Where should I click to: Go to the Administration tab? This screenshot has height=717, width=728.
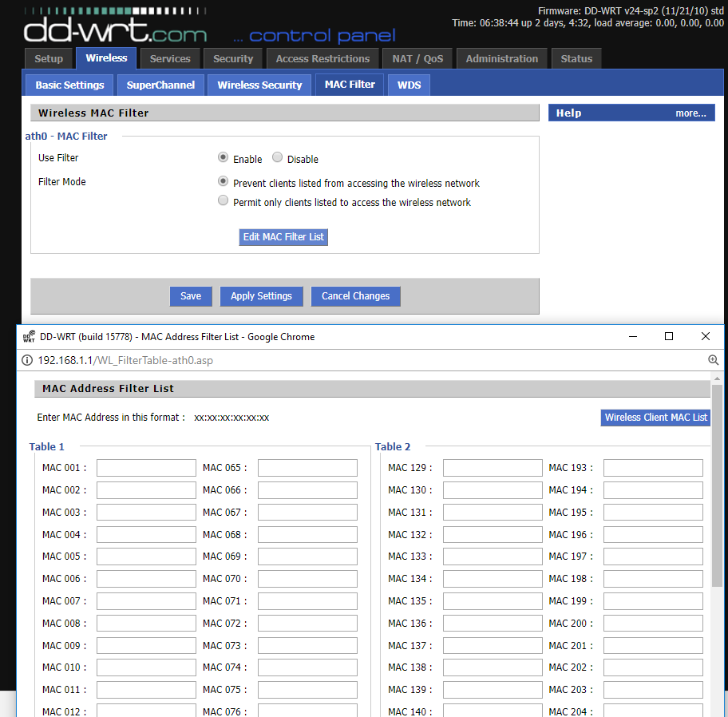coord(502,58)
